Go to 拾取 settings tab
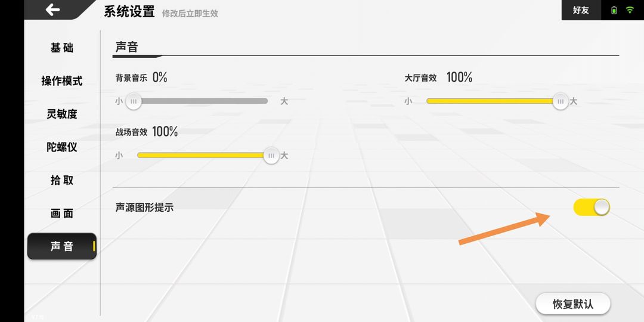 [x=62, y=180]
